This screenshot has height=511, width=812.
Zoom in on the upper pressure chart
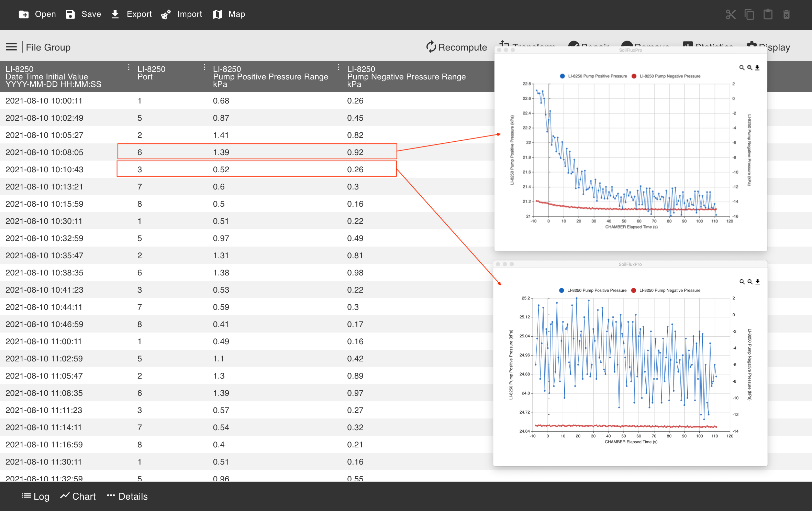[x=742, y=68]
